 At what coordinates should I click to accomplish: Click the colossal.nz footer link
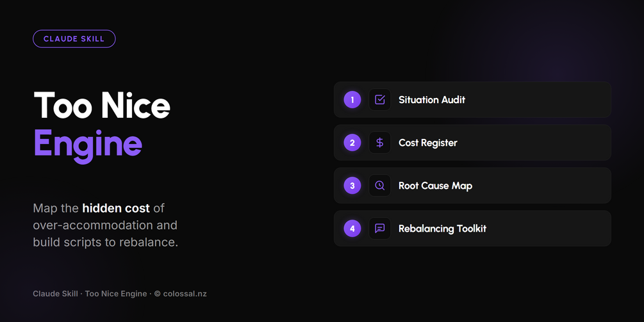pos(185,294)
